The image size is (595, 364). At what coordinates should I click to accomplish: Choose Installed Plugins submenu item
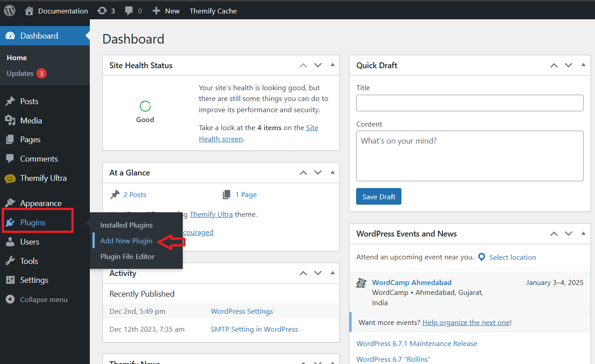[126, 225]
